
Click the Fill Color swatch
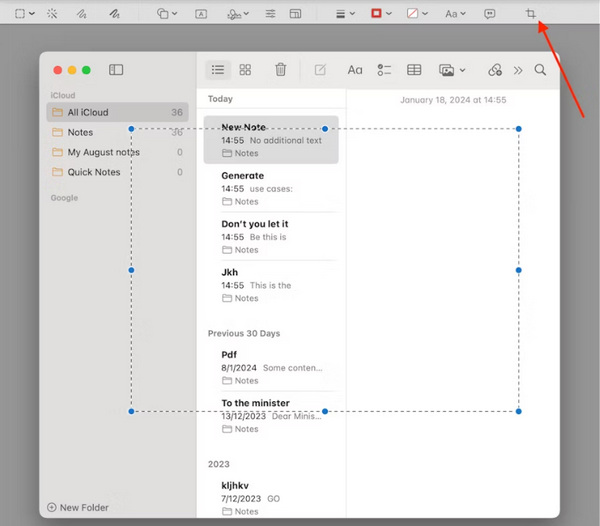412,14
